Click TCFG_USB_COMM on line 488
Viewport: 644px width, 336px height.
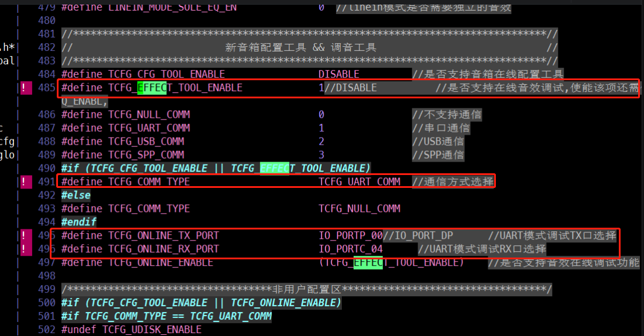tap(146, 142)
